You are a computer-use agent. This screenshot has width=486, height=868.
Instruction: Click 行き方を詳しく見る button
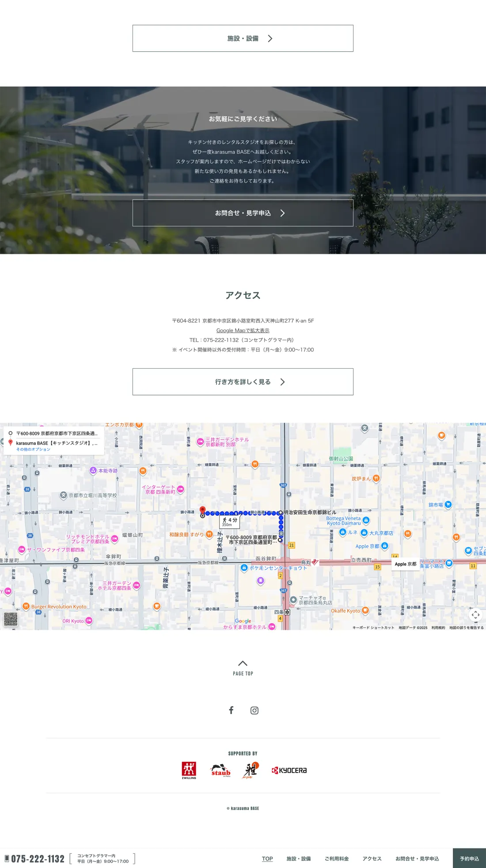243,382
